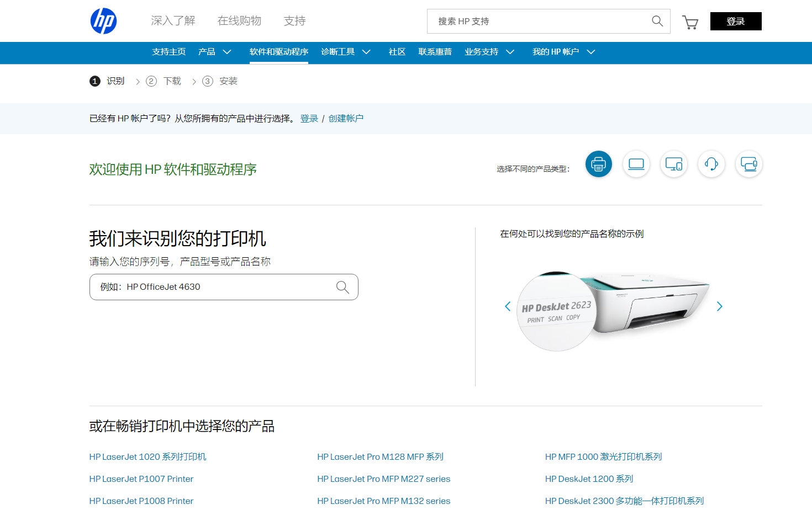Open the 社区 section
The width and height of the screenshot is (812, 510).
point(397,51)
